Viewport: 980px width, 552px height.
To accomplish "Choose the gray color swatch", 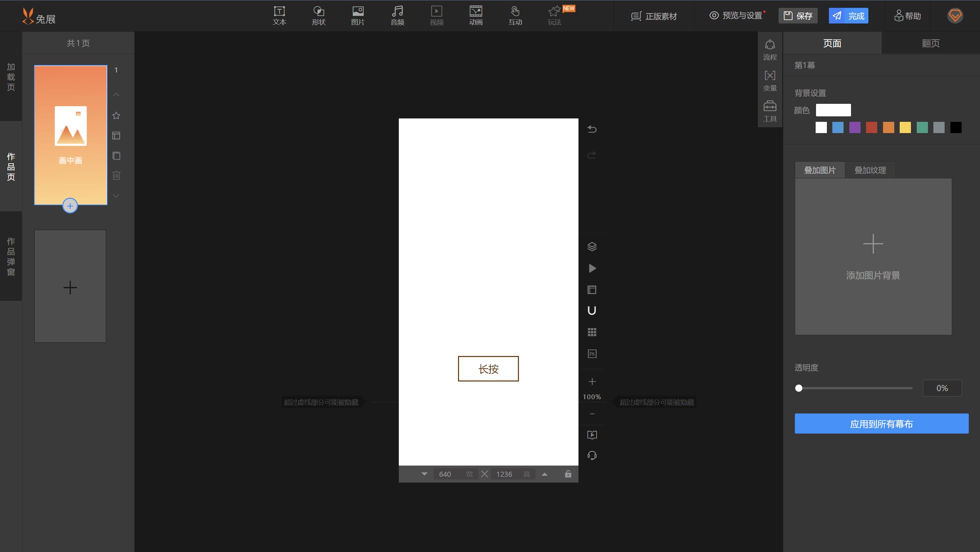I will click(939, 127).
